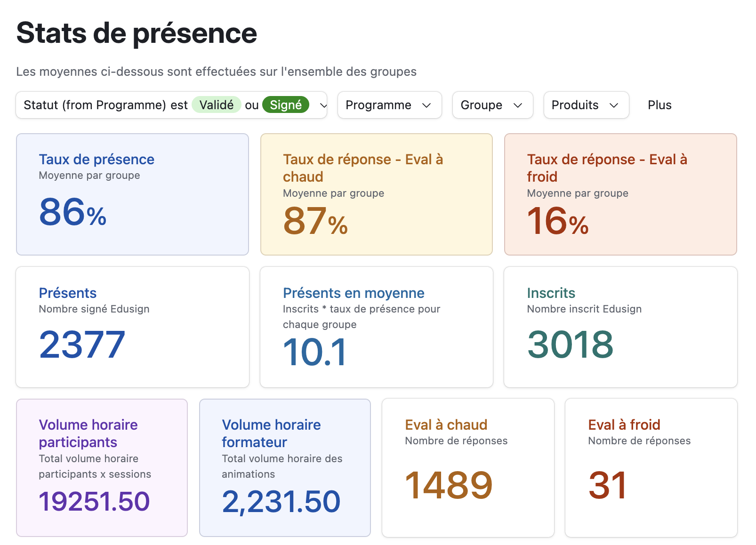Viewport: 756px width, 545px height.
Task: Click 'Nombre signé Edusign' subtitle
Action: click(94, 309)
